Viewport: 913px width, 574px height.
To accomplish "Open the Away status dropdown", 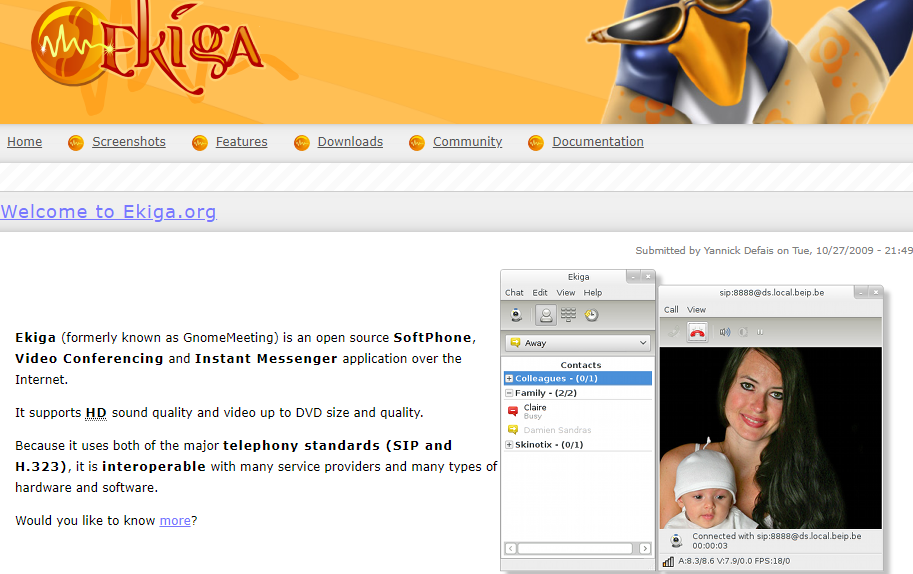I will click(x=578, y=343).
